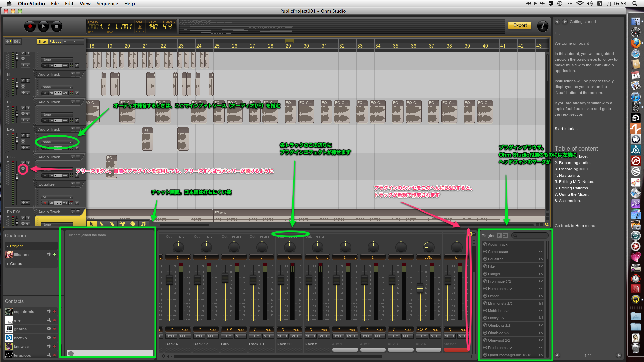
Task: Open the project info button
Action: coord(542,26)
